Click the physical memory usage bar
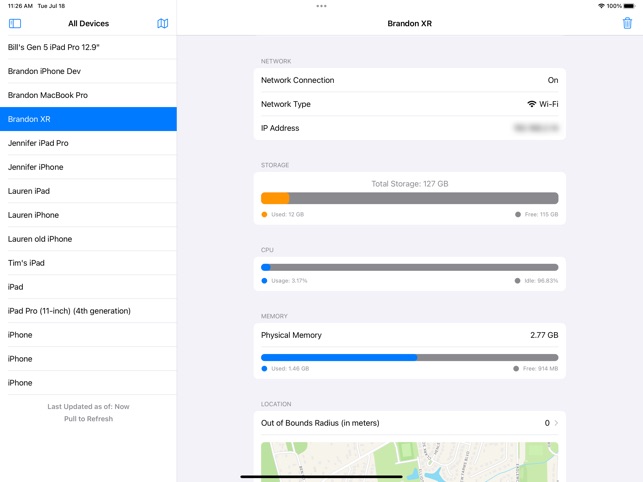Screen dimensions: 643x482 point(409,357)
